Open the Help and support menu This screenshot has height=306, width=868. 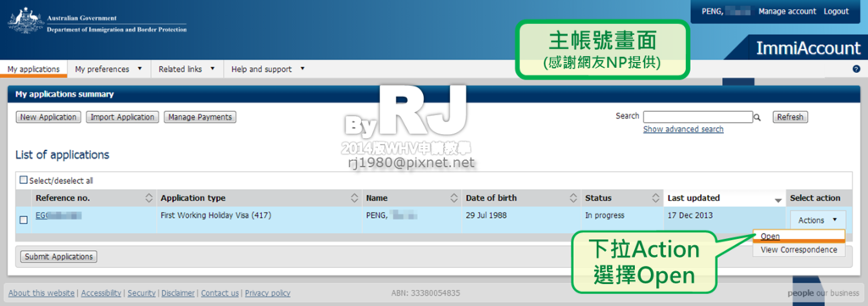tap(268, 70)
